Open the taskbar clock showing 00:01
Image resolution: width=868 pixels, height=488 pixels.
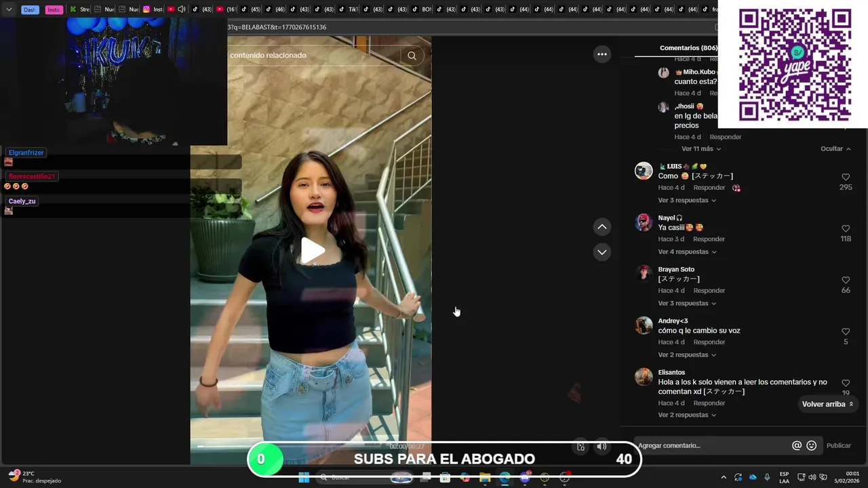(x=847, y=477)
